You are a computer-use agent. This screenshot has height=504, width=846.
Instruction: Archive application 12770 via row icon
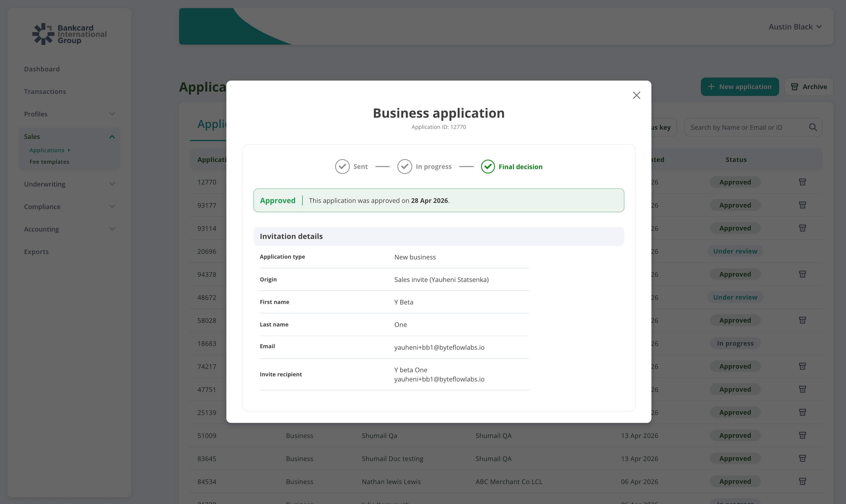(x=802, y=182)
